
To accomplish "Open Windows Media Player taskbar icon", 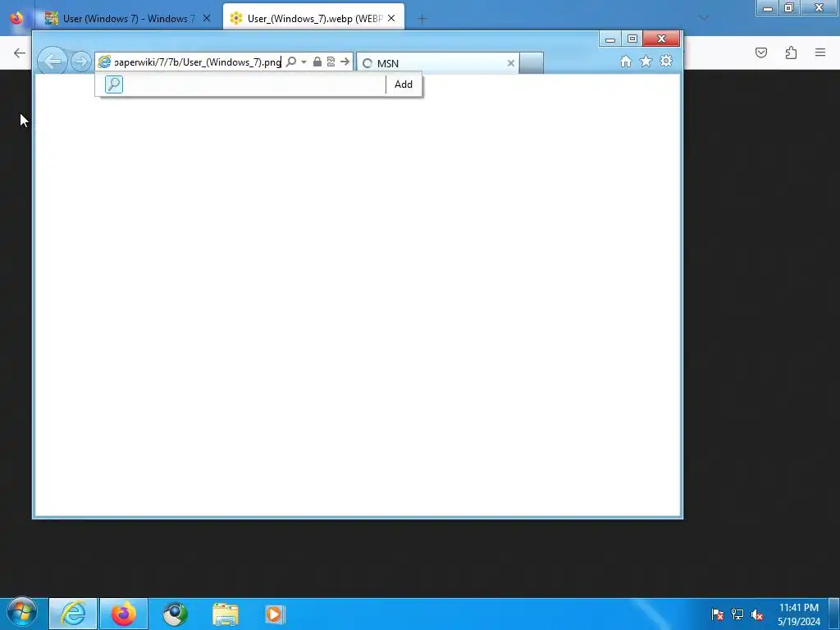I will coord(275,614).
